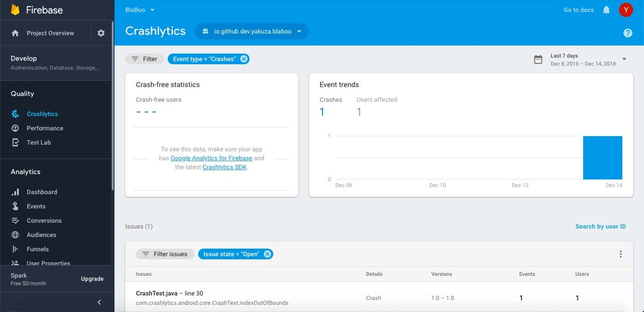Open the Analytics Dashboard

42,192
